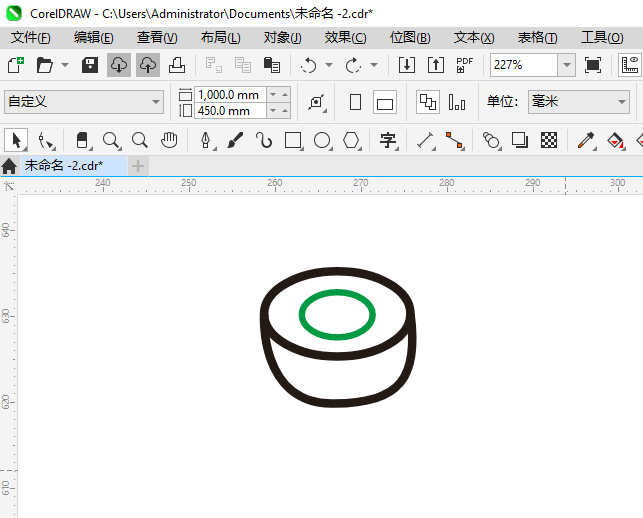Select the Drop Shadow tool

pyautogui.click(x=520, y=140)
